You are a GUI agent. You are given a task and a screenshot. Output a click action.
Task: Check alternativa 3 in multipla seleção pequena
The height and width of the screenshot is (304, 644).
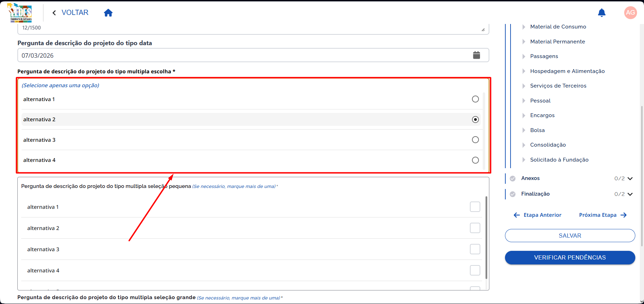[475, 249]
